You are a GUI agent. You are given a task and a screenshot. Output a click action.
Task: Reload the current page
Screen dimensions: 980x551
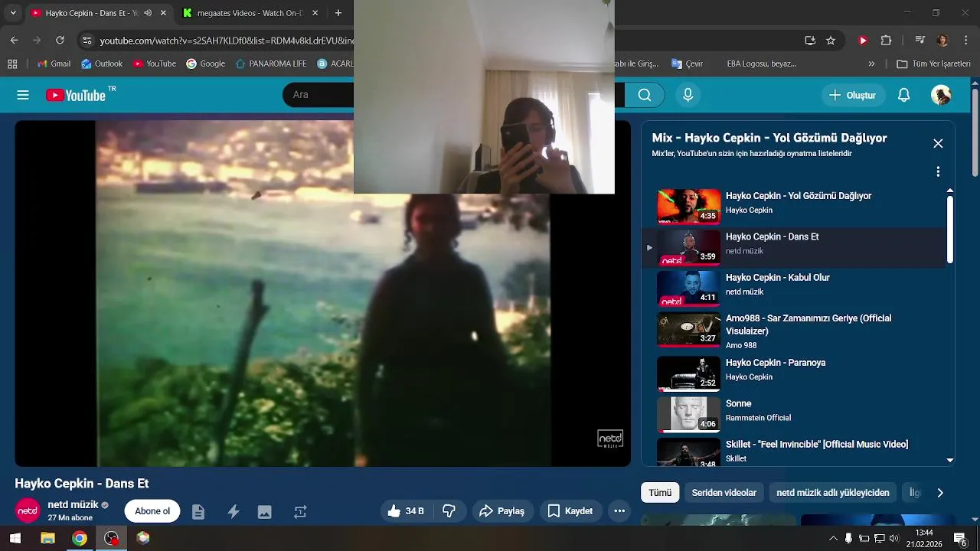pos(60,41)
